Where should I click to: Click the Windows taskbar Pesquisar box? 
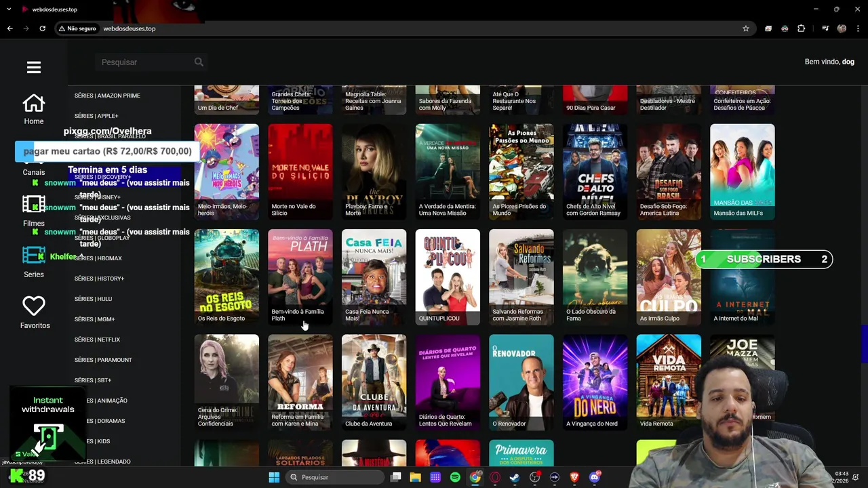click(x=334, y=477)
